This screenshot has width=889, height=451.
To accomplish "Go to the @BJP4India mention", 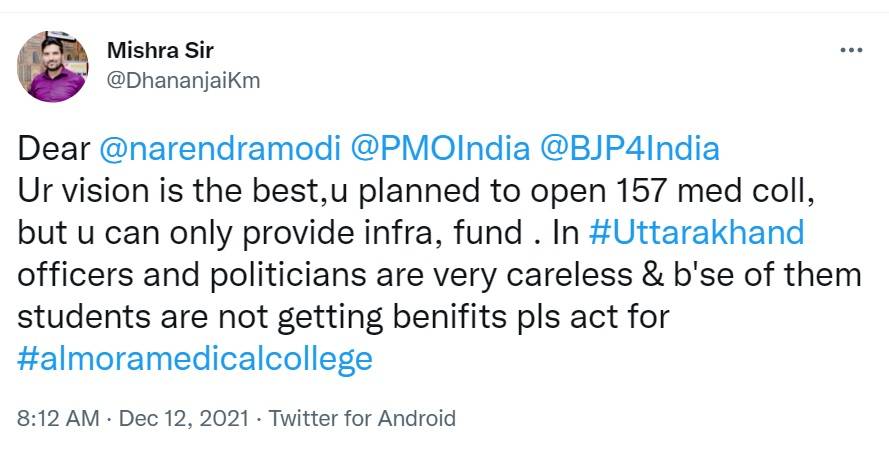I will click(629, 149).
